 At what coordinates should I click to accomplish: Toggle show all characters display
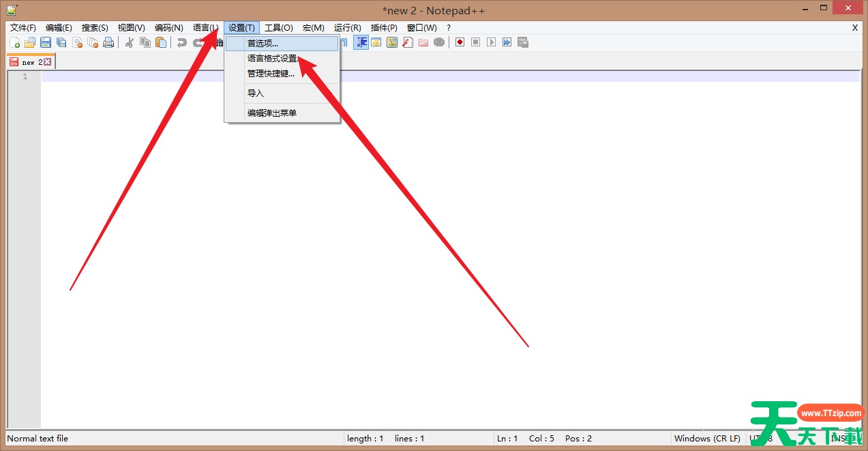(x=345, y=42)
